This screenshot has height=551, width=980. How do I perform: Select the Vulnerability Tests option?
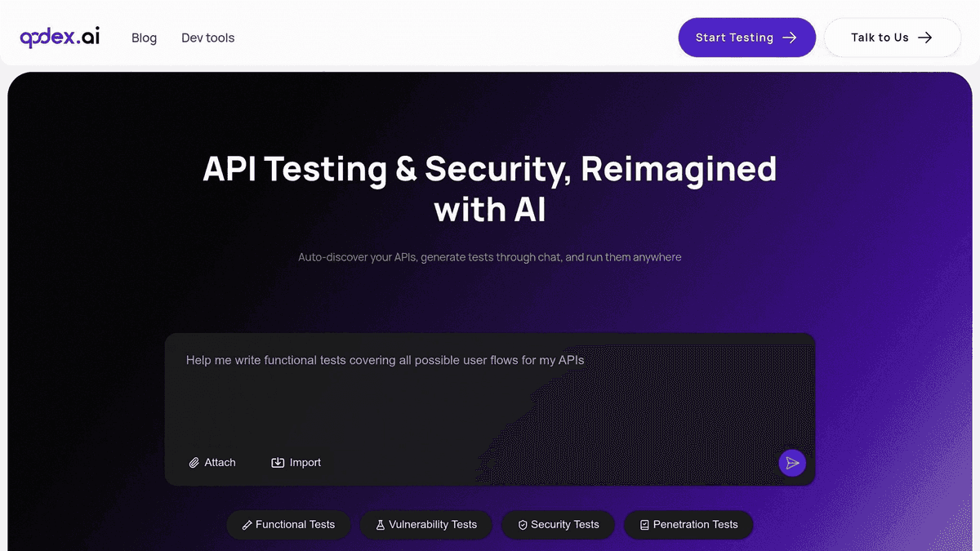426,525
